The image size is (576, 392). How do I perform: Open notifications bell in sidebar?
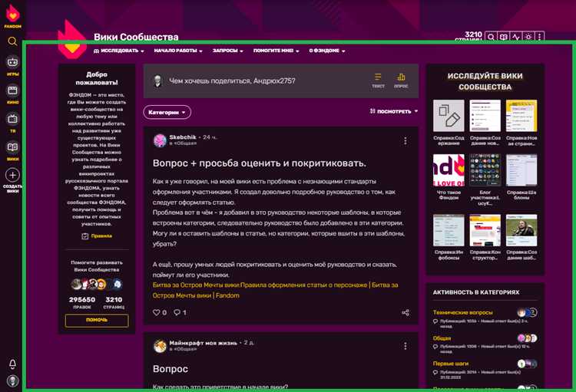point(12,364)
